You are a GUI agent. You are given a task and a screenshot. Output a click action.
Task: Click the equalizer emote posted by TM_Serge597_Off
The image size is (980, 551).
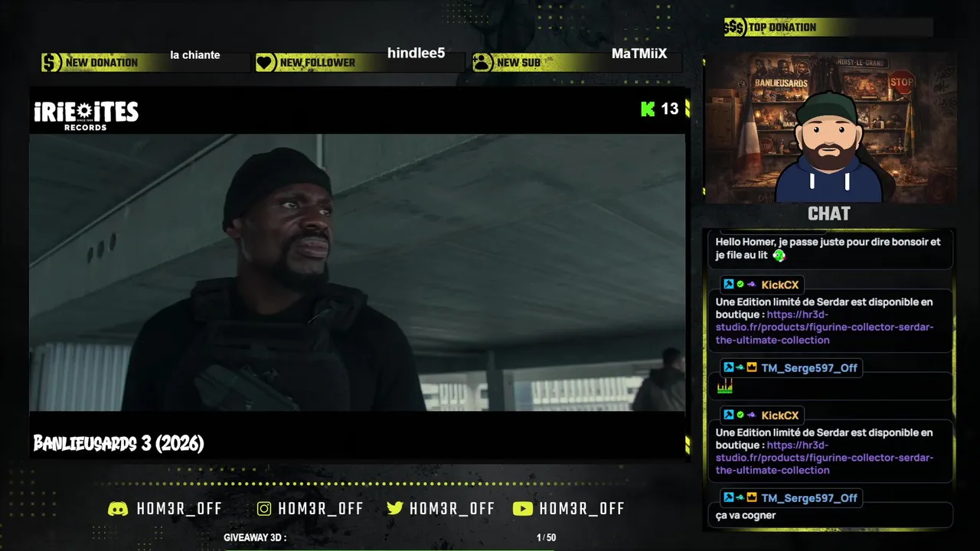(x=724, y=386)
